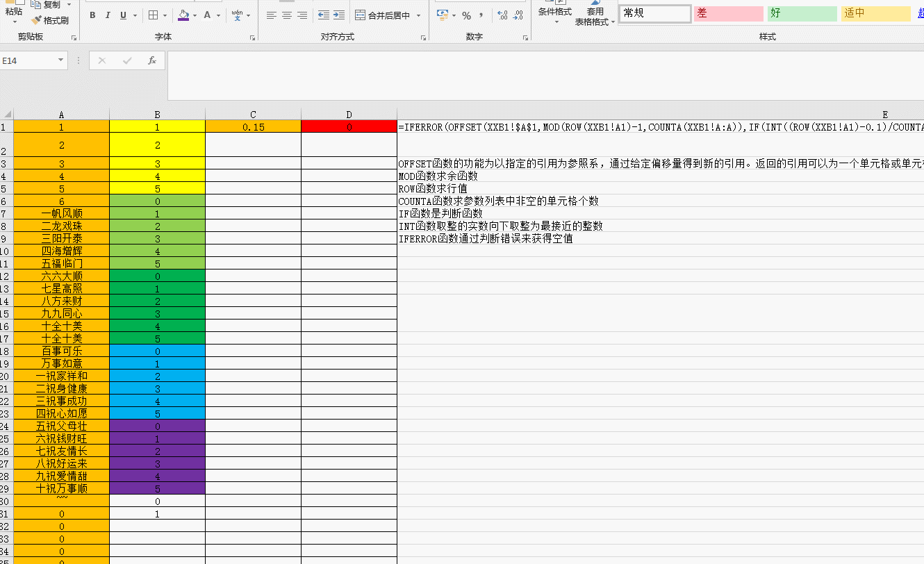Open the Name Box dropdown arrow
This screenshot has width=924, height=564.
(x=61, y=60)
